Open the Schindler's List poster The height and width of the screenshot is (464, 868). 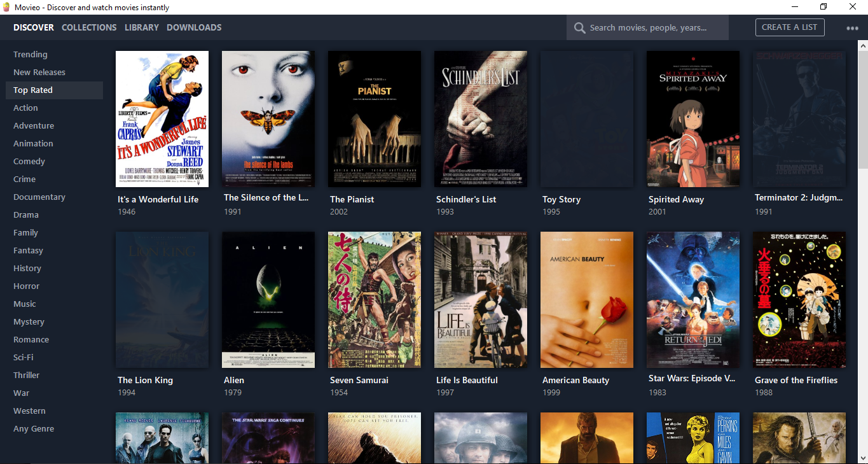point(480,119)
